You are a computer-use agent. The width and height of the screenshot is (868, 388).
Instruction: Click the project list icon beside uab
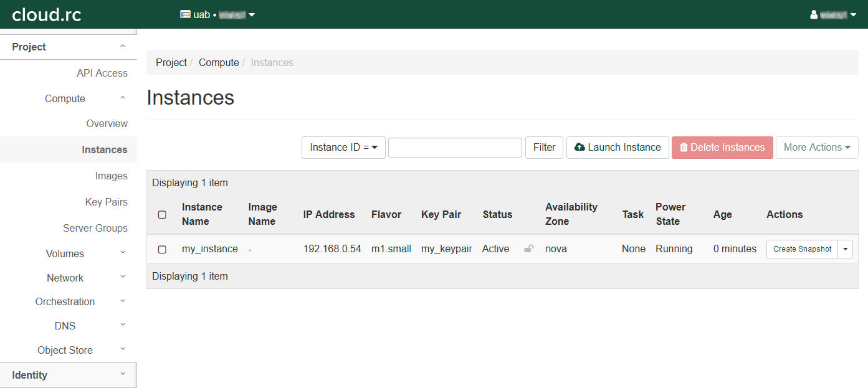click(185, 14)
